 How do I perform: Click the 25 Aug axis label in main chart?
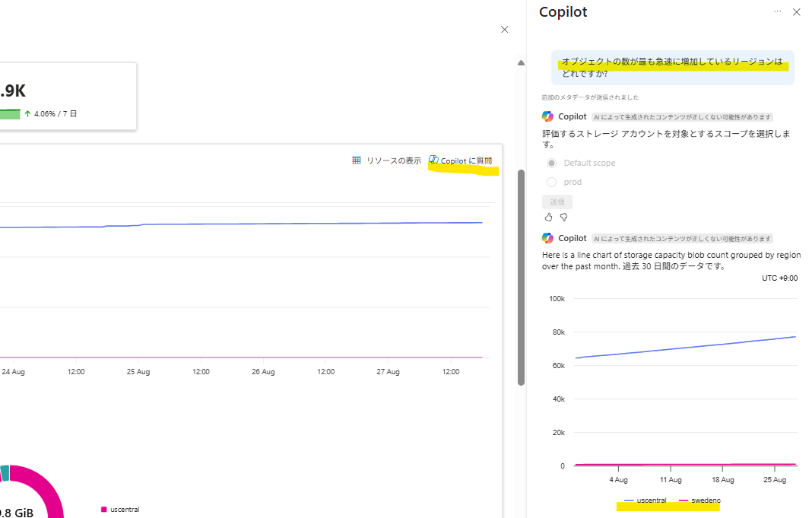pos(138,372)
